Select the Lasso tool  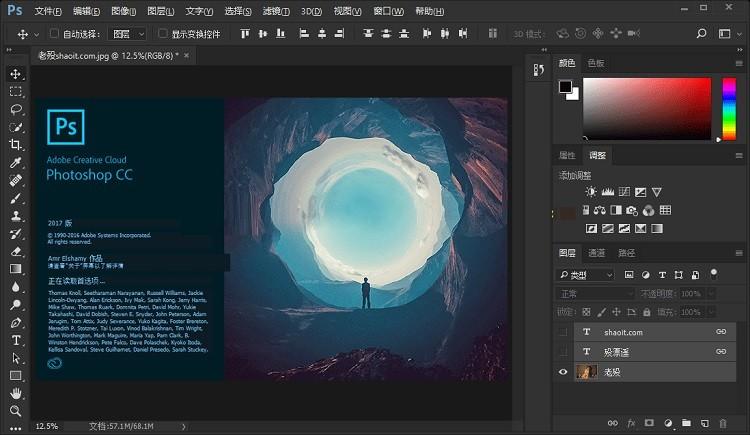coord(15,109)
